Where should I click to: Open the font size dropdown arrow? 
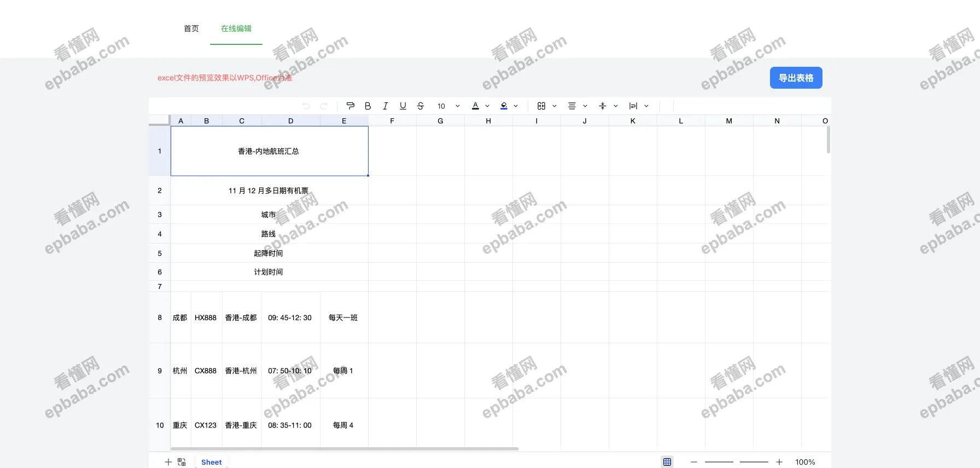tap(458, 106)
